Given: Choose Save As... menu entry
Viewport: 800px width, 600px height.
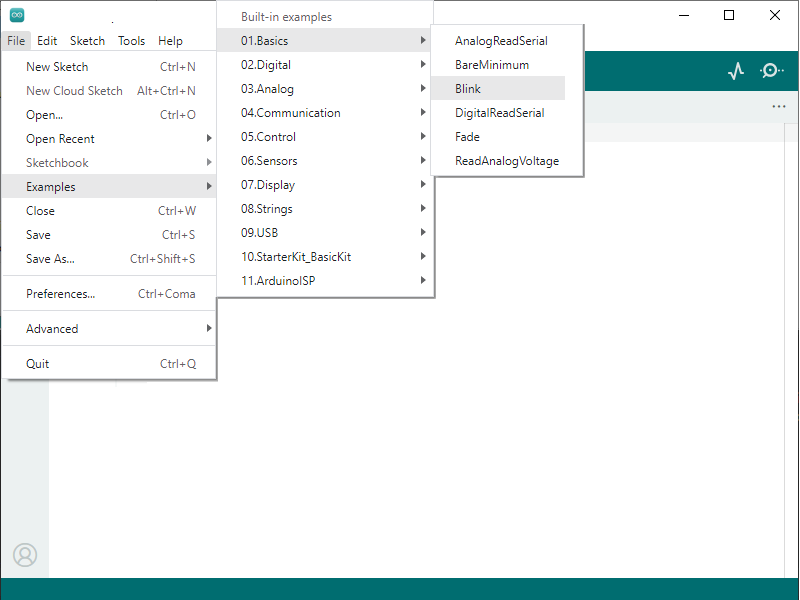Looking at the screenshot, I should [x=110, y=259].
